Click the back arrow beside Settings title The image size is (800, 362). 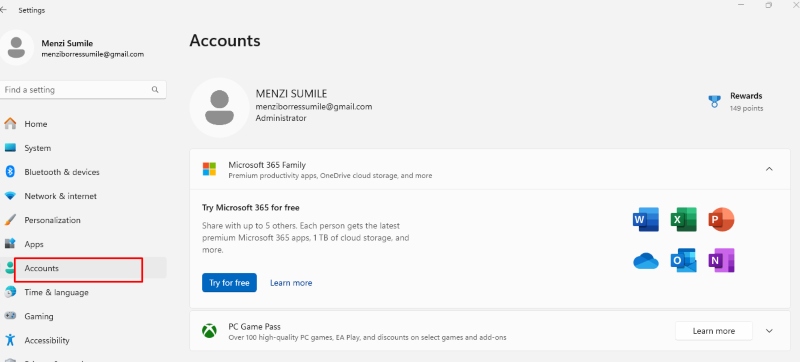(4, 10)
